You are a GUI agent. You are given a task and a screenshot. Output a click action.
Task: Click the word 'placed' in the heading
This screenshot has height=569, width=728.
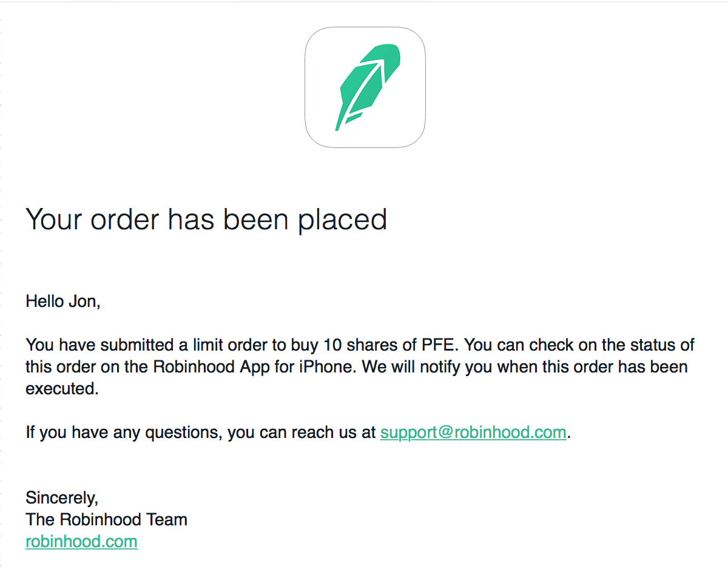click(x=343, y=220)
